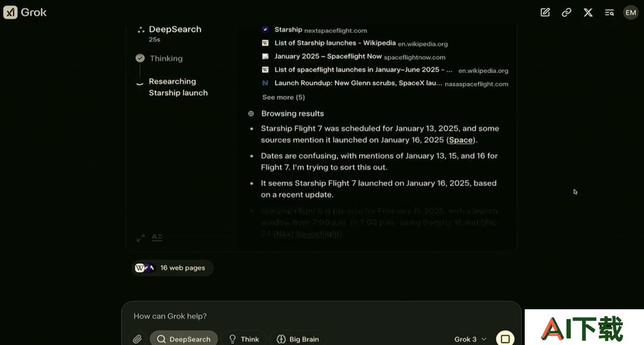Attach a file with paperclip icon
644x345 pixels.
137,339
